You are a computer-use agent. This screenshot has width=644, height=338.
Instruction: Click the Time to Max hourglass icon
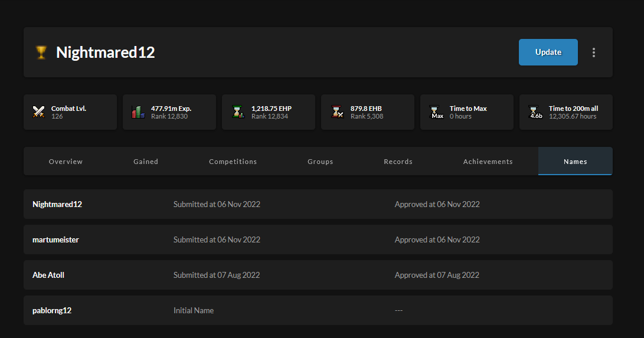tap(437, 112)
